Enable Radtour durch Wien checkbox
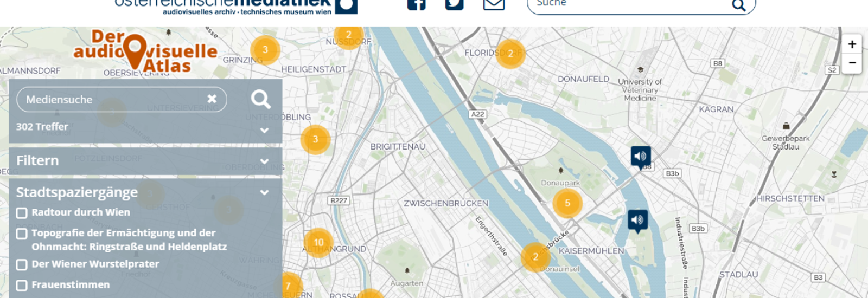This screenshot has height=298, width=868. [22, 213]
